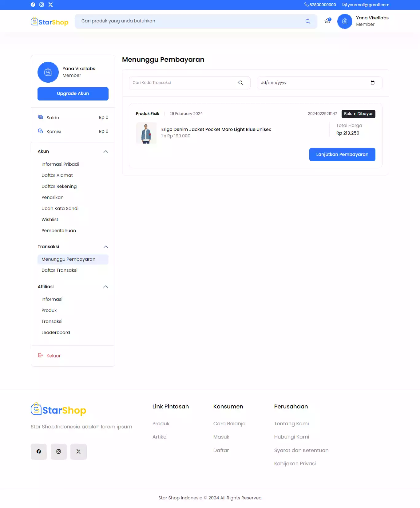Click the Upgrade Akun button
Screen dimensions: 420x508
coord(73,94)
